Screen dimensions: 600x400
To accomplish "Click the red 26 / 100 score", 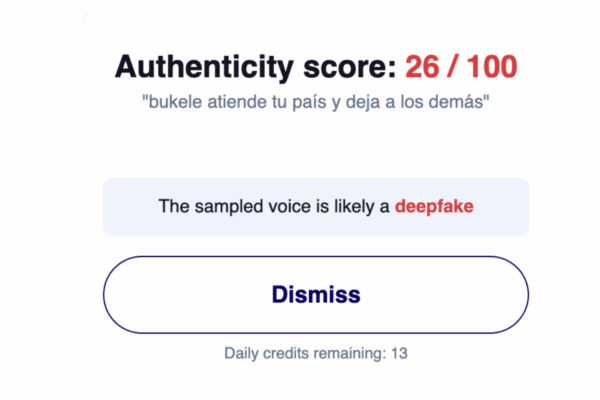I will 461,68.
